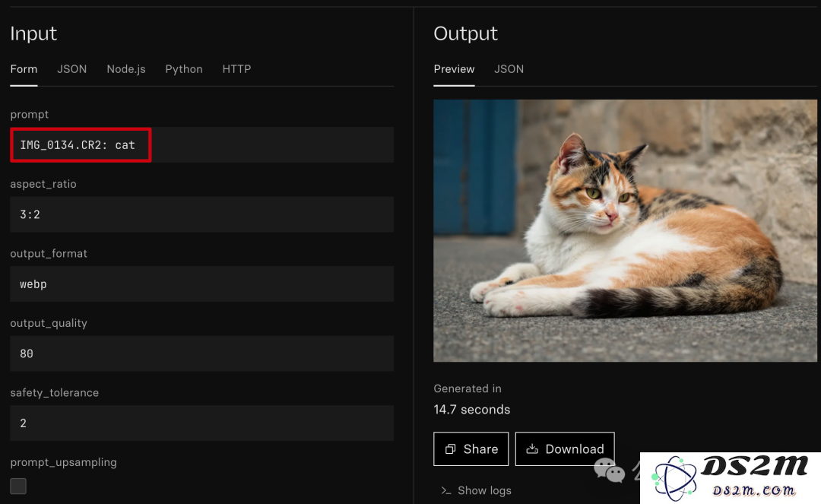Switch to the Form input tab
The height and width of the screenshot is (504, 821).
pos(24,69)
